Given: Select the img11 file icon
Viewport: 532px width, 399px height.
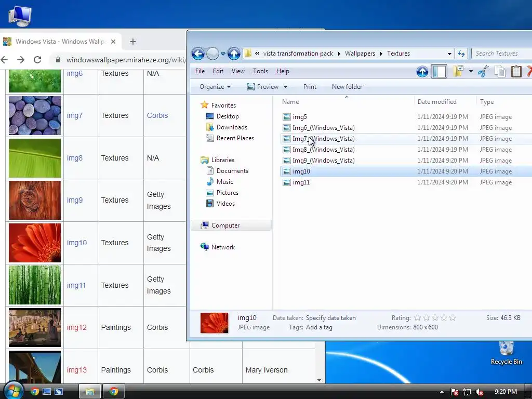Looking at the screenshot, I should 287,182.
